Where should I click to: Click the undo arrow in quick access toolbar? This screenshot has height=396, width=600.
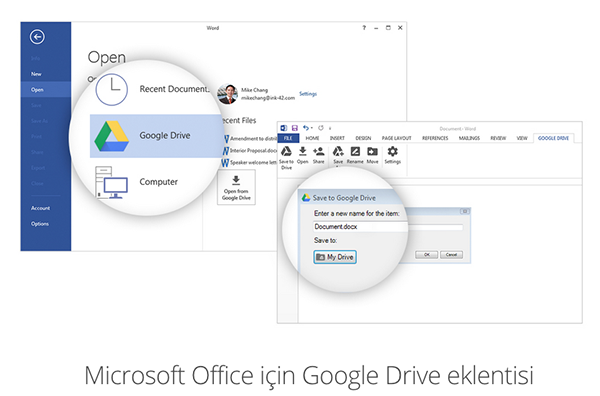click(x=306, y=128)
